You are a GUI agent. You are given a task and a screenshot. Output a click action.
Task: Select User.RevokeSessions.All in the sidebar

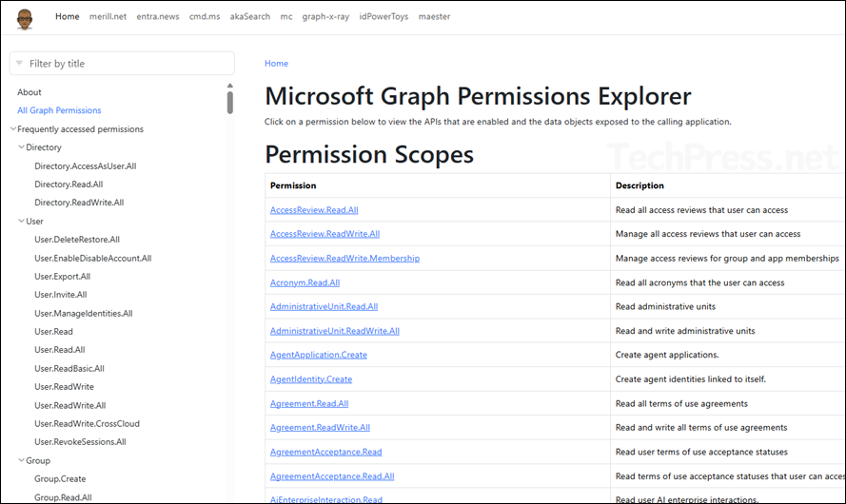tap(80, 442)
